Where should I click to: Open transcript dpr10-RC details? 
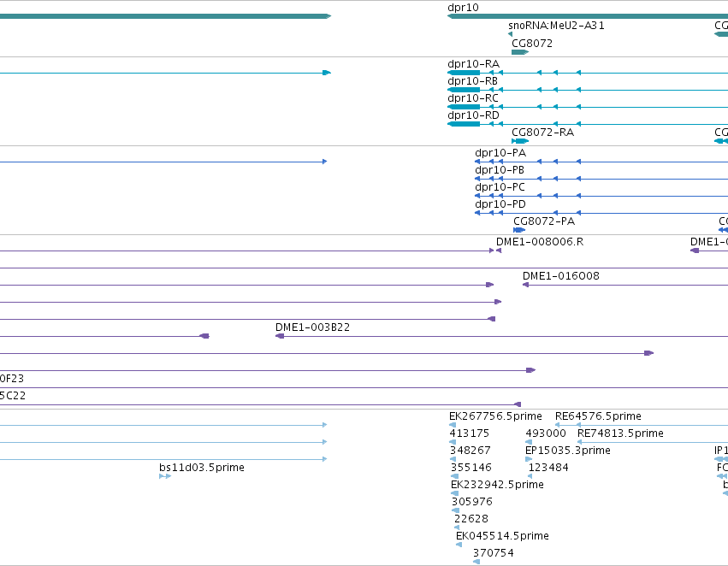472,98
